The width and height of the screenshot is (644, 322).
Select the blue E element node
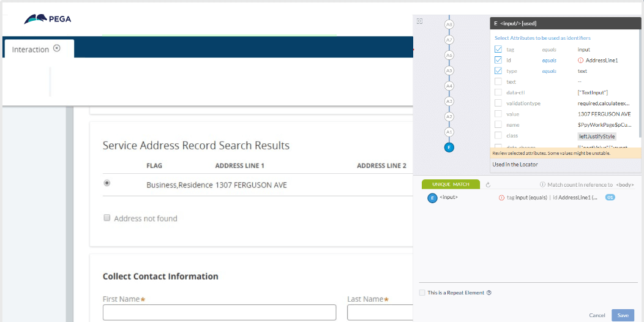[x=449, y=148]
